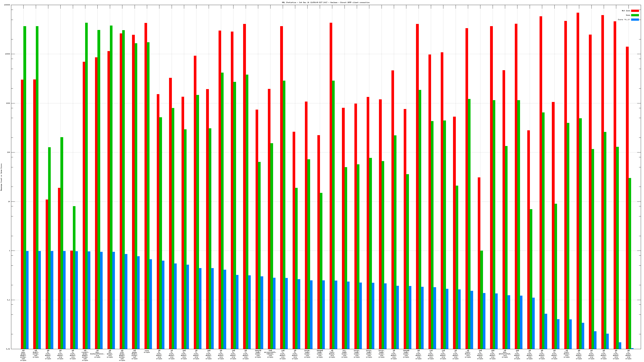
Task: Click the 'new. spam. dnsbl. sorbs. net' label
Action: click(23, 356)
